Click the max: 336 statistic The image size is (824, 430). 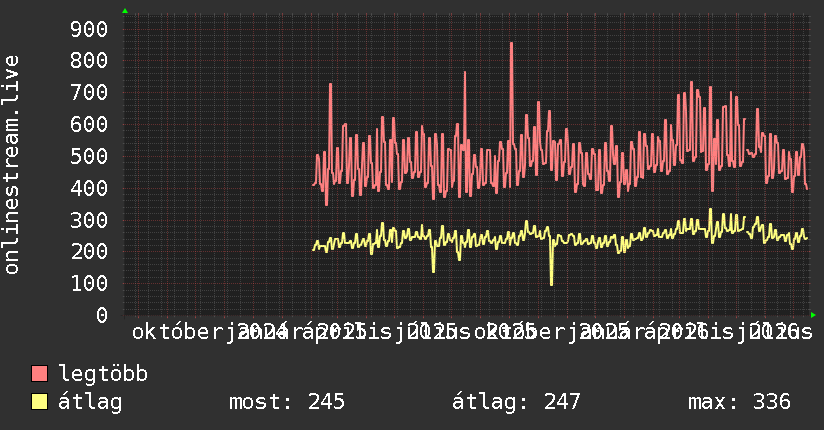[739, 402]
